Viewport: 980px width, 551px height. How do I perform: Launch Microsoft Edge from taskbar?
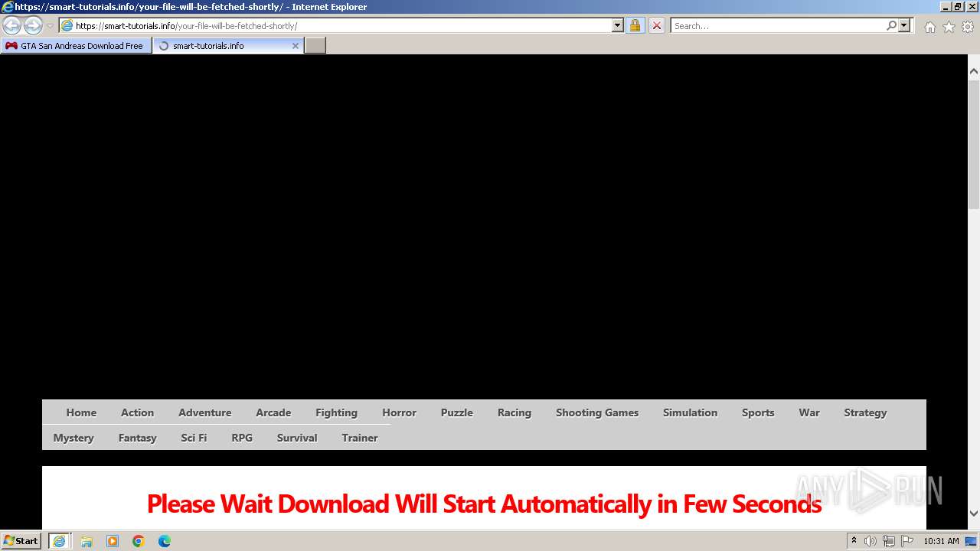point(165,541)
